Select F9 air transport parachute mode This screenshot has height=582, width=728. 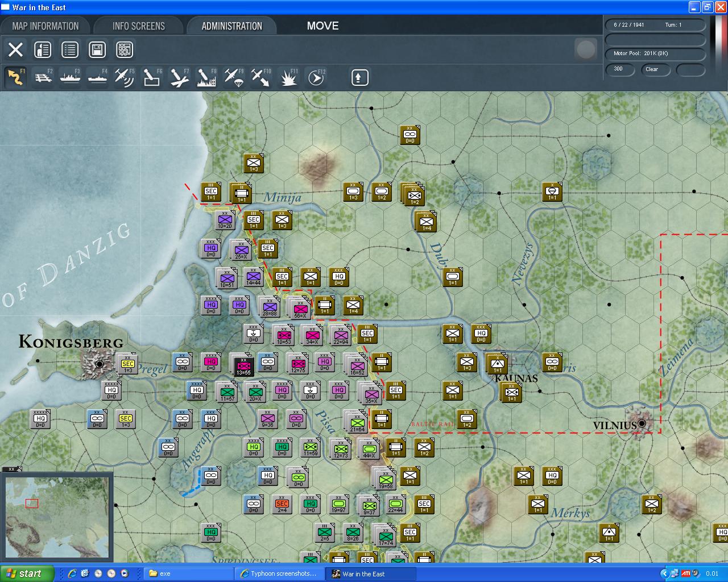(x=234, y=77)
